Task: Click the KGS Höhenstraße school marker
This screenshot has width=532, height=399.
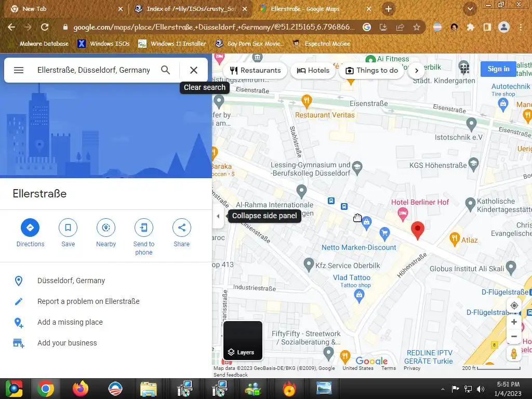Action: pos(473,165)
